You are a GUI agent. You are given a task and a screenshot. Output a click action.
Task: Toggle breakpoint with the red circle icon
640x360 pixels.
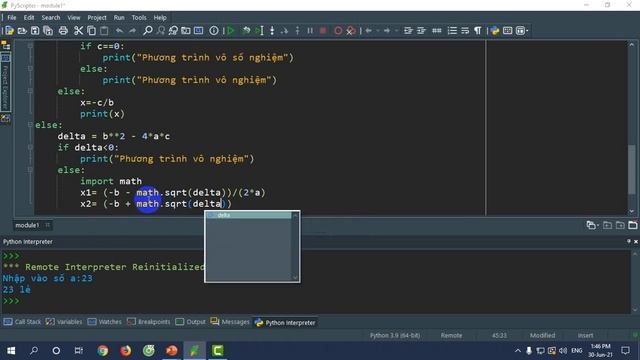338,31
